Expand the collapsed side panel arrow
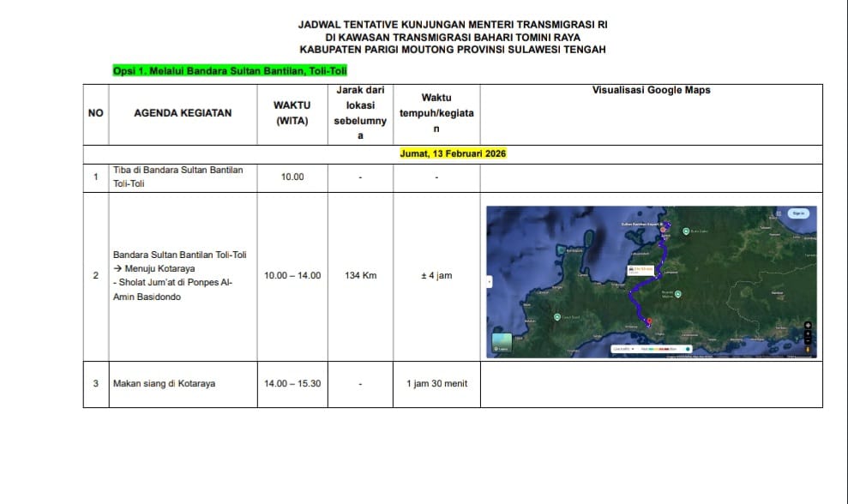 click(489, 281)
